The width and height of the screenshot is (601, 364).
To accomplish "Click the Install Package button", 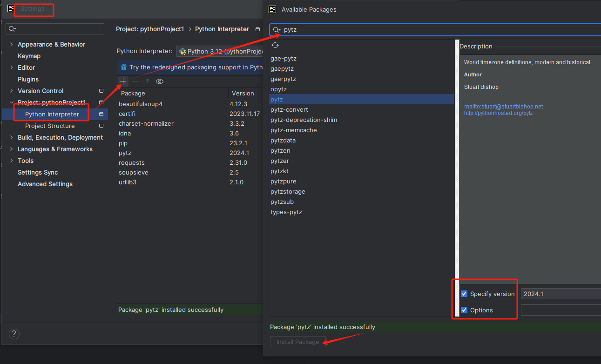I will tap(298, 342).
